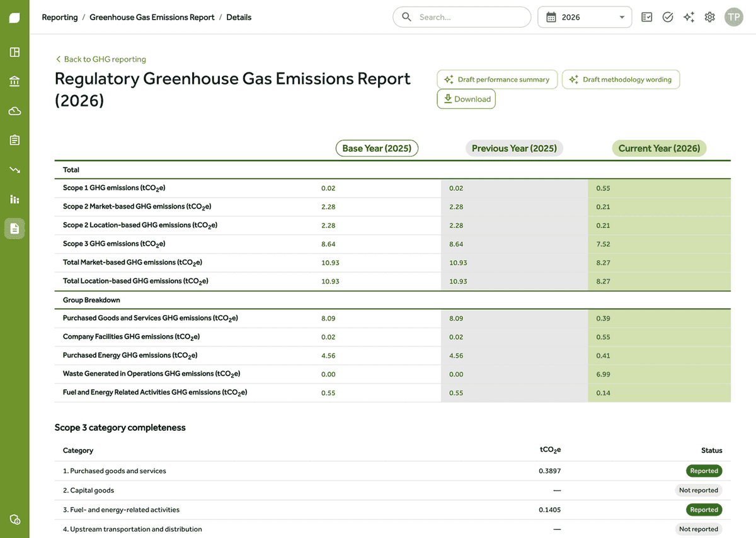
Task: Click the Download button
Action: (466, 99)
